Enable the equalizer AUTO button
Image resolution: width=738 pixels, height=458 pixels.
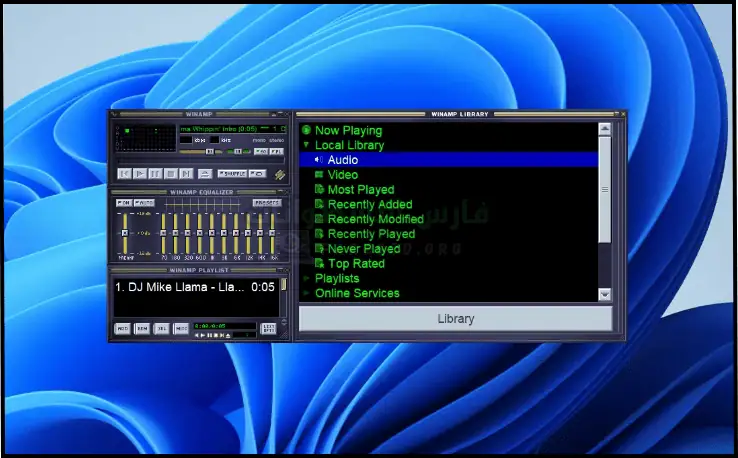tap(144, 202)
